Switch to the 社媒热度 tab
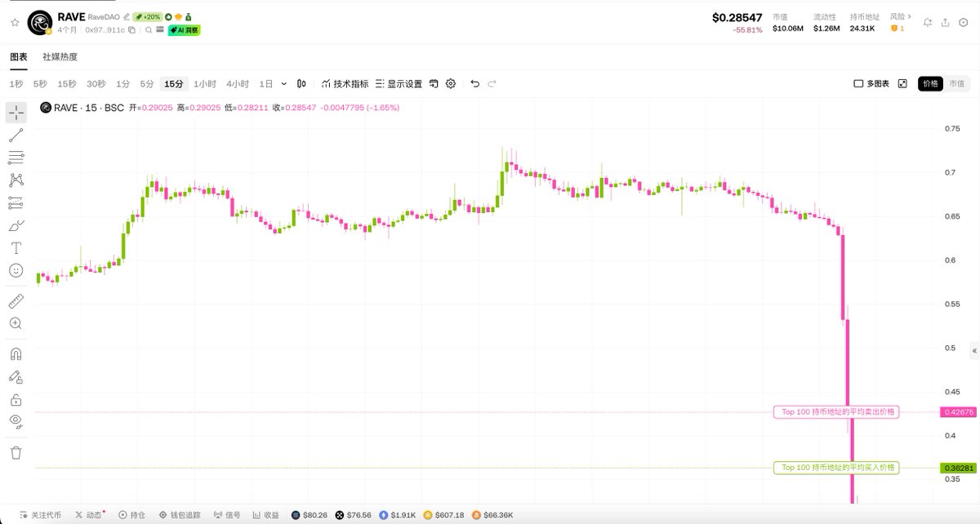980x524 pixels. click(x=60, y=57)
